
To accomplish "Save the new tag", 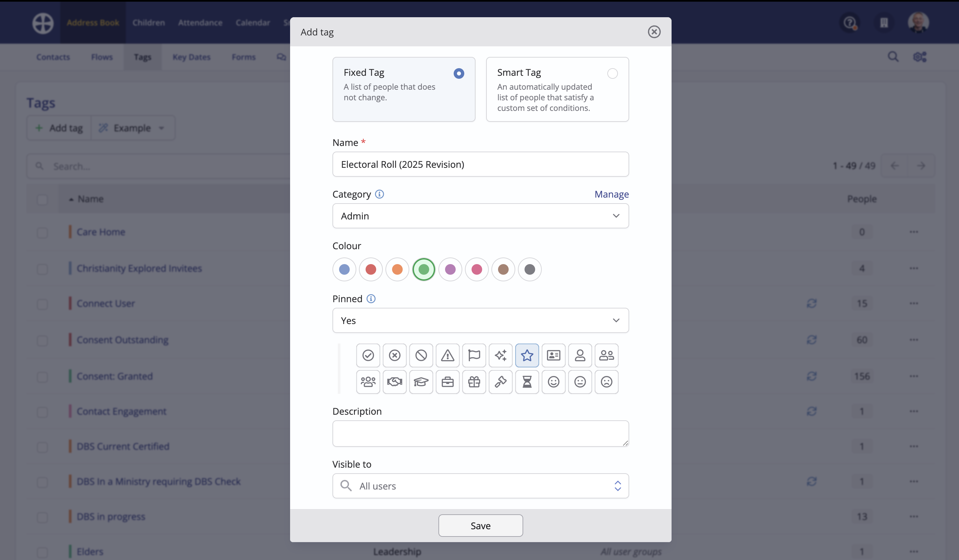I will 480,526.
